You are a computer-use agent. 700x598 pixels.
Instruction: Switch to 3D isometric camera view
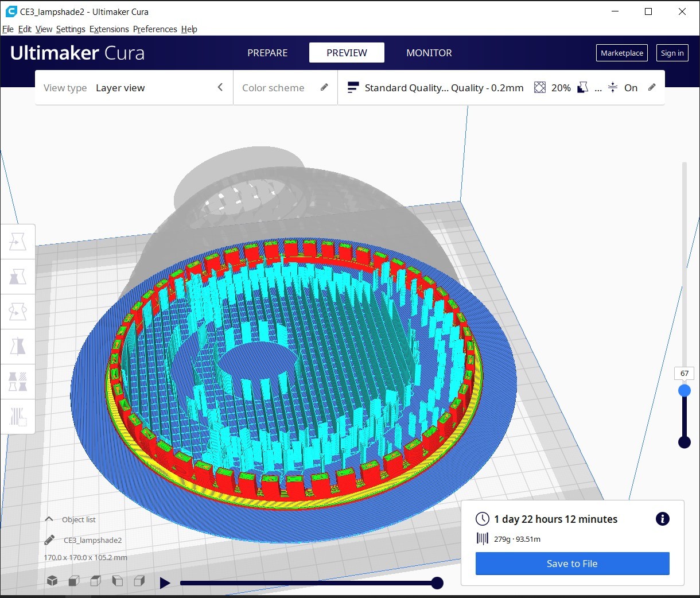(52, 581)
